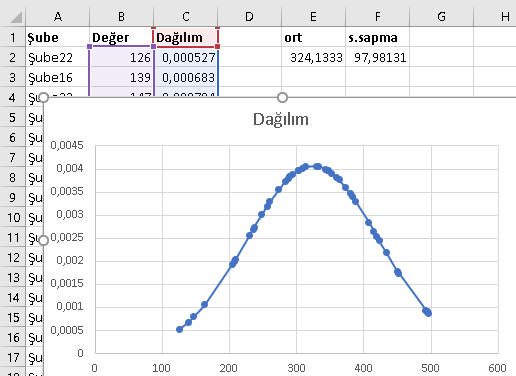Image resolution: width=516 pixels, height=376 pixels.
Task: Select the Değer header cell B1
Action: coord(121,37)
